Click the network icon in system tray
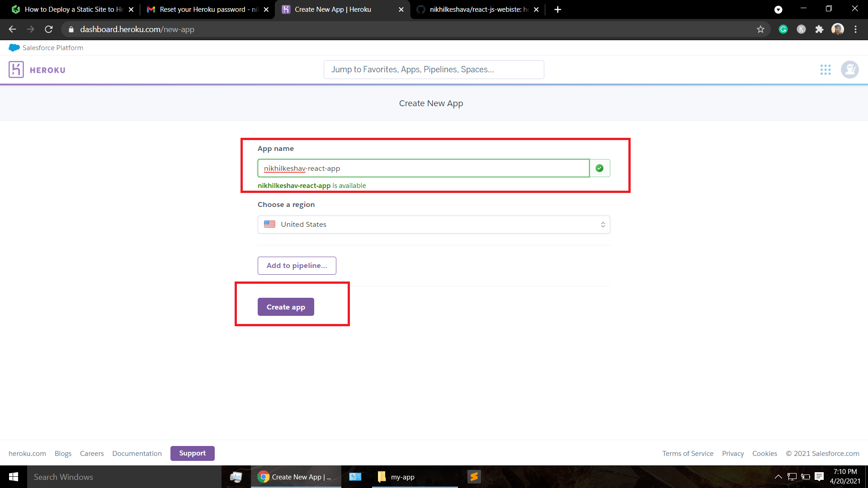868x488 pixels. [792, 477]
